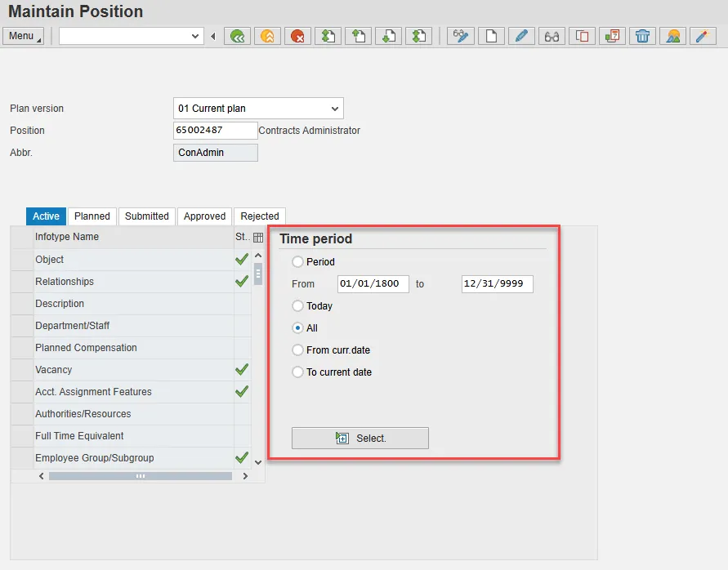Expand the command field dropdown arrow
This screenshot has width=728, height=570.
[195, 36]
